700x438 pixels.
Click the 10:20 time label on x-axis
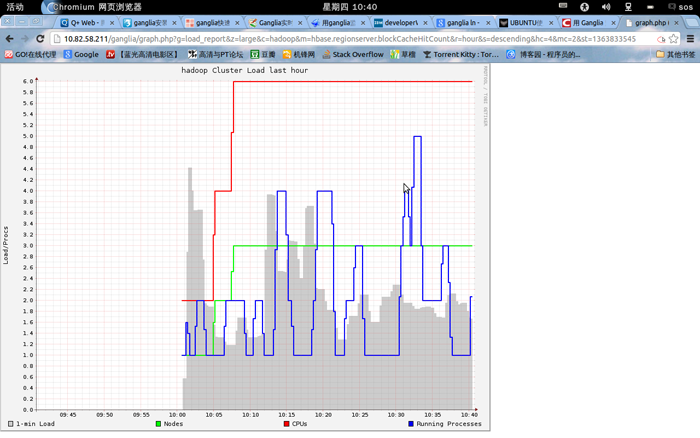pyautogui.click(x=323, y=415)
